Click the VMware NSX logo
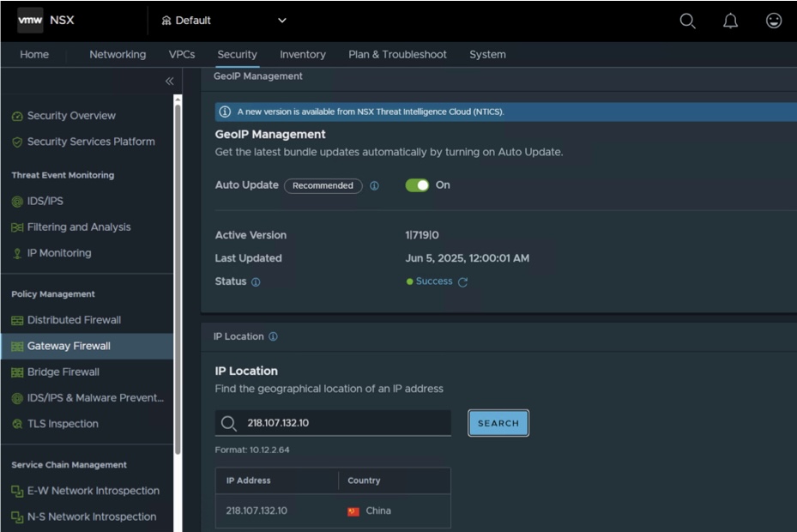797x532 pixels. pyautogui.click(x=30, y=21)
